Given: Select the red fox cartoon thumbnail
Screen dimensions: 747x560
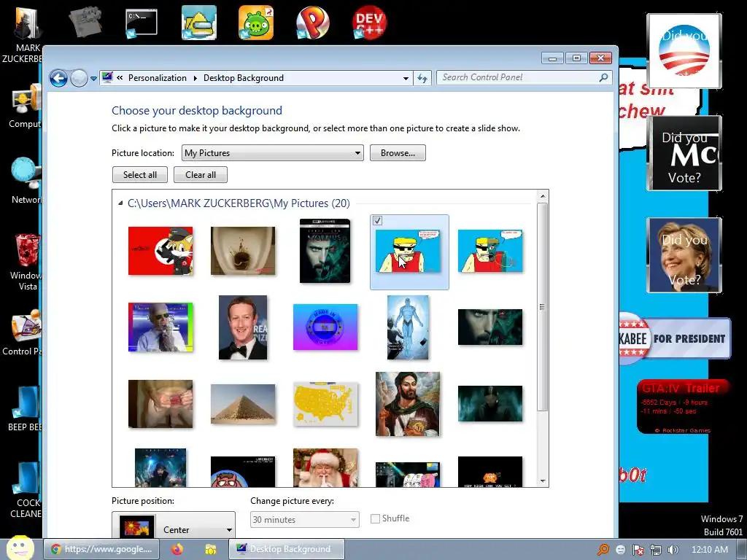Looking at the screenshot, I should (160, 251).
